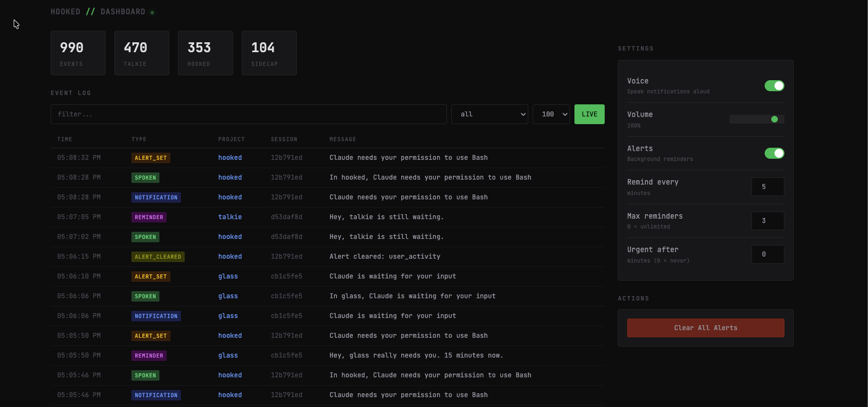The width and height of the screenshot is (868, 407).
Task: Open the glass project link at 05:06:10 PM
Action: pos(228,276)
